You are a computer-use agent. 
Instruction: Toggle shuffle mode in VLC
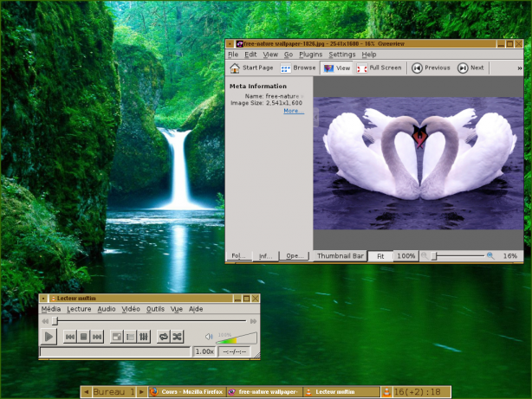177,337
